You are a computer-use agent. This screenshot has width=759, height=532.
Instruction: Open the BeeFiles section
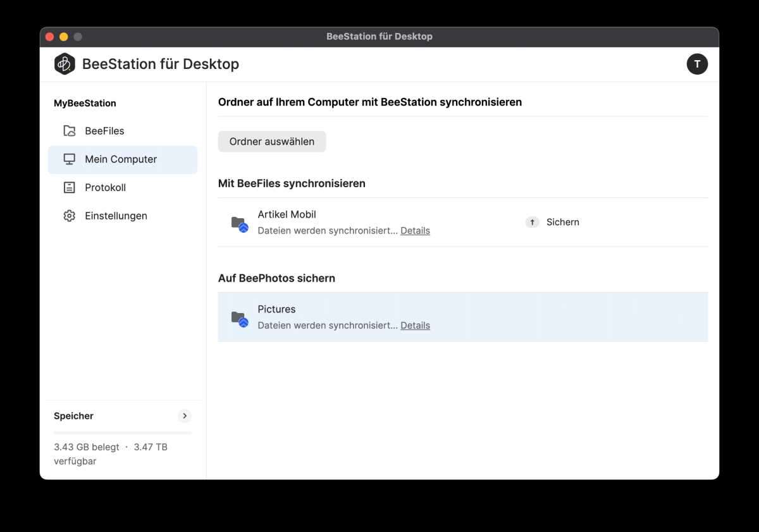click(x=123, y=131)
